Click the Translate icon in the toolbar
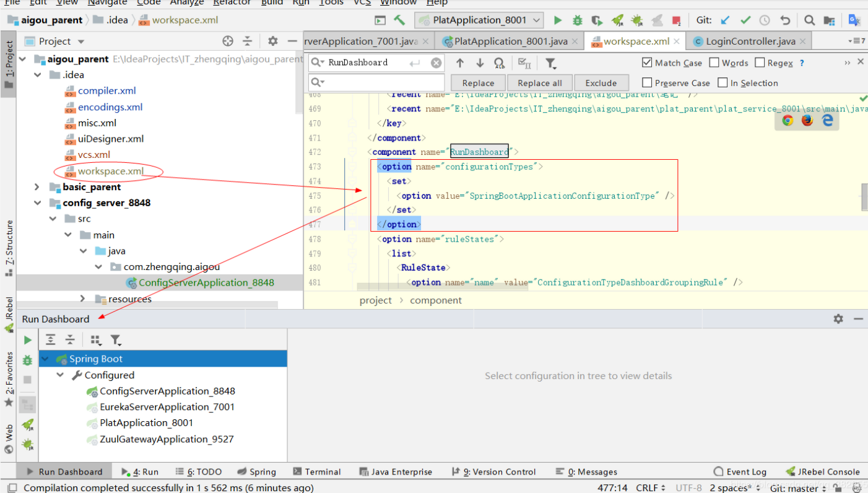 point(854,20)
